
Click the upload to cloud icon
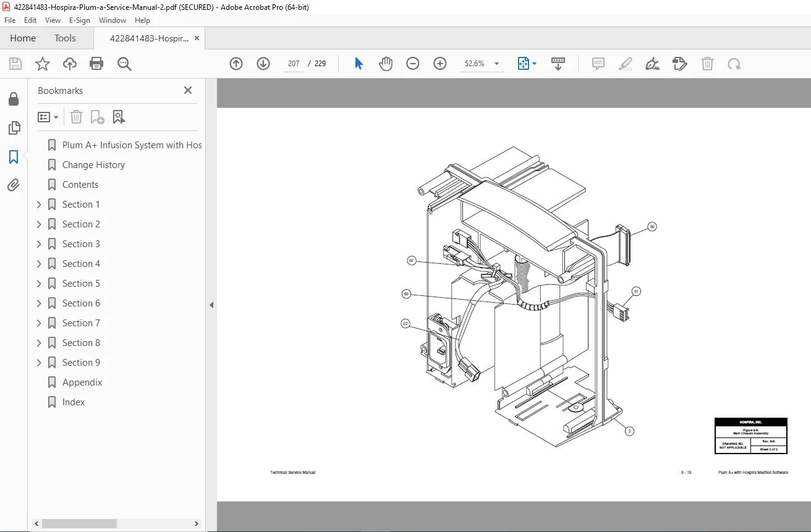tap(70, 64)
